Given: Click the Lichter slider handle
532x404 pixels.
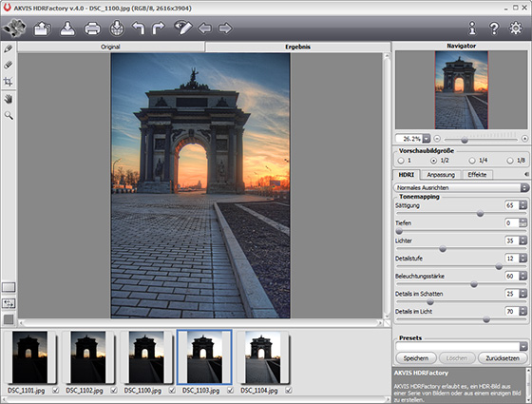Looking at the screenshot, I should [443, 249].
